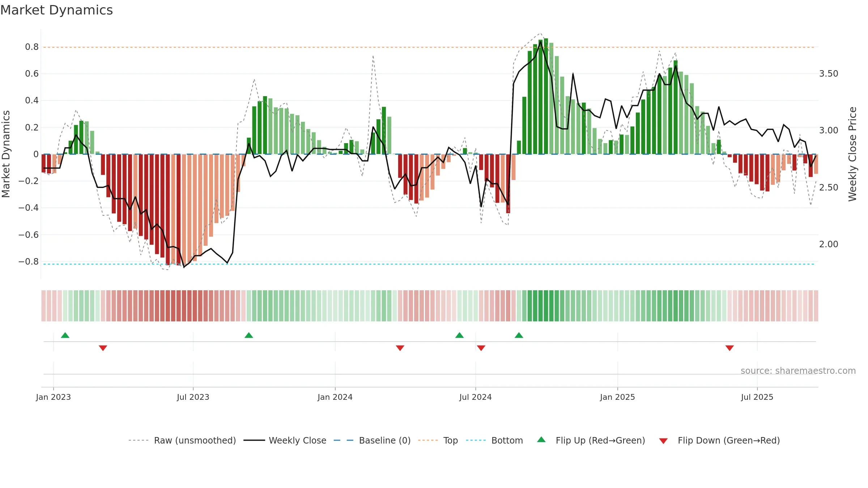The width and height of the screenshot is (868, 488).
Task: Click the Jul 2023 axis label
Action: pyautogui.click(x=193, y=397)
